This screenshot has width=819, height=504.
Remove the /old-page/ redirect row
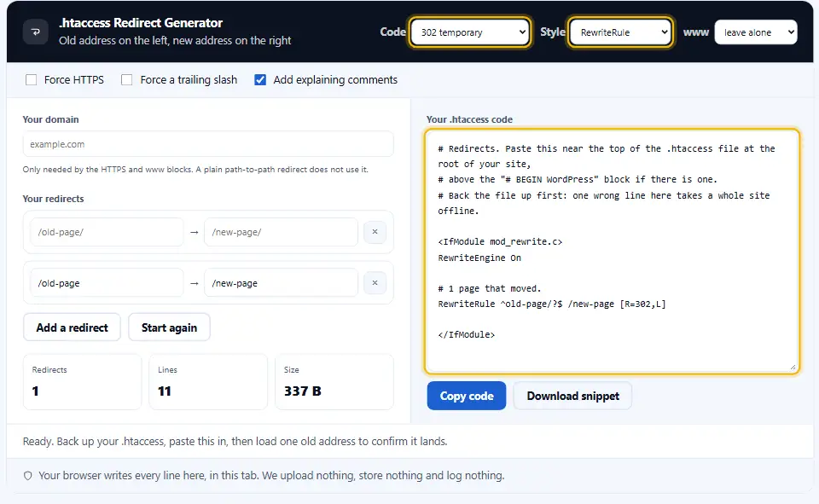point(375,232)
